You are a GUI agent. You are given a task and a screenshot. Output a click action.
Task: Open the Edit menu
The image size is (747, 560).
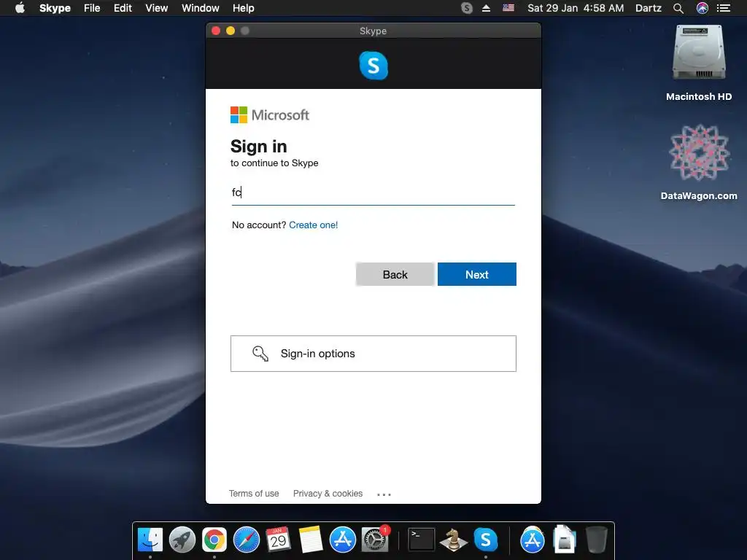123,8
